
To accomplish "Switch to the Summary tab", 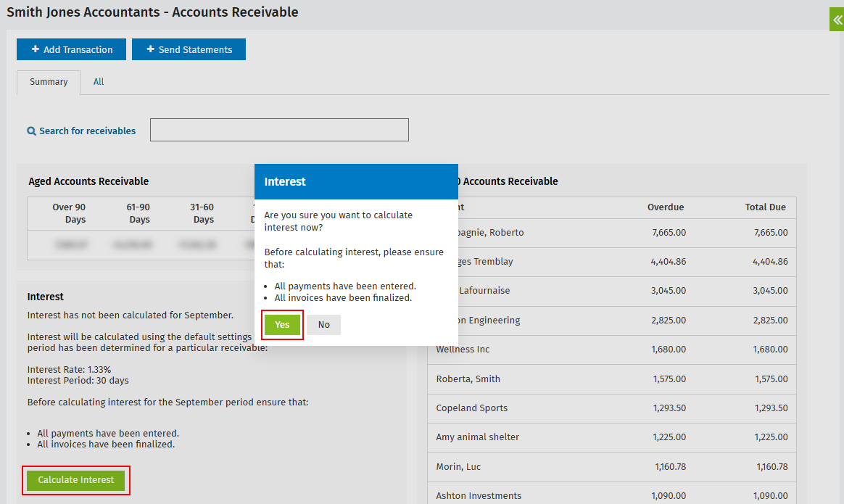I will (x=49, y=82).
